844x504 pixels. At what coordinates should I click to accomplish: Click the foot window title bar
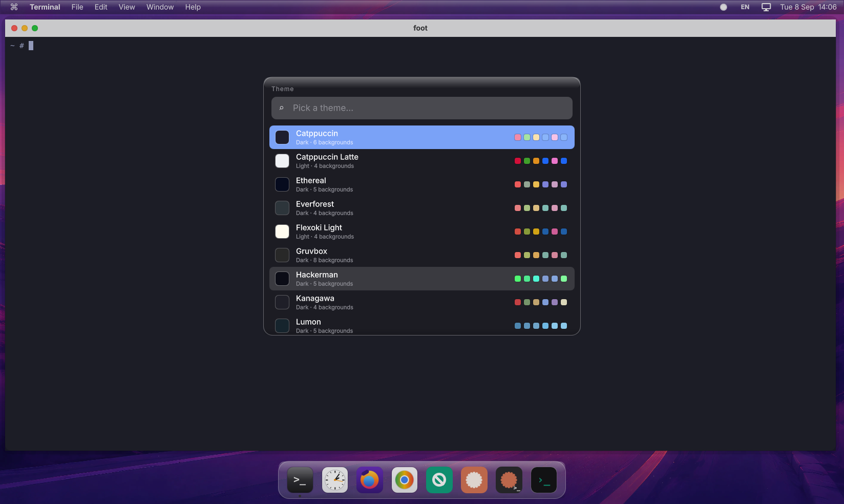pos(420,28)
